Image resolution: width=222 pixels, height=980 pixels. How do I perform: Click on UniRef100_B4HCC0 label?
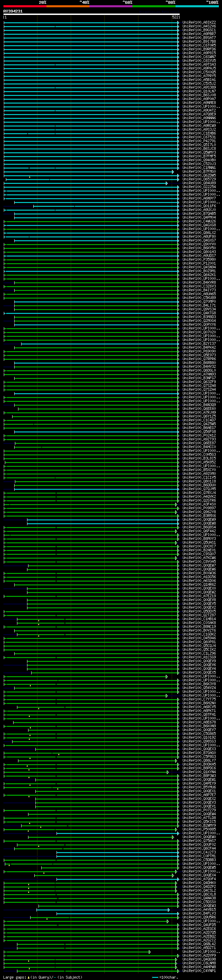199,447
